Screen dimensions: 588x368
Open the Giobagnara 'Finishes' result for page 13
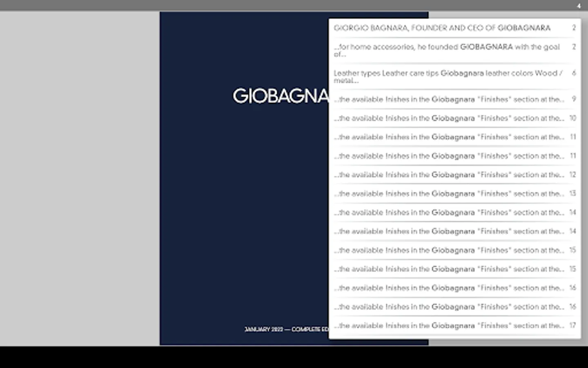[454, 193]
